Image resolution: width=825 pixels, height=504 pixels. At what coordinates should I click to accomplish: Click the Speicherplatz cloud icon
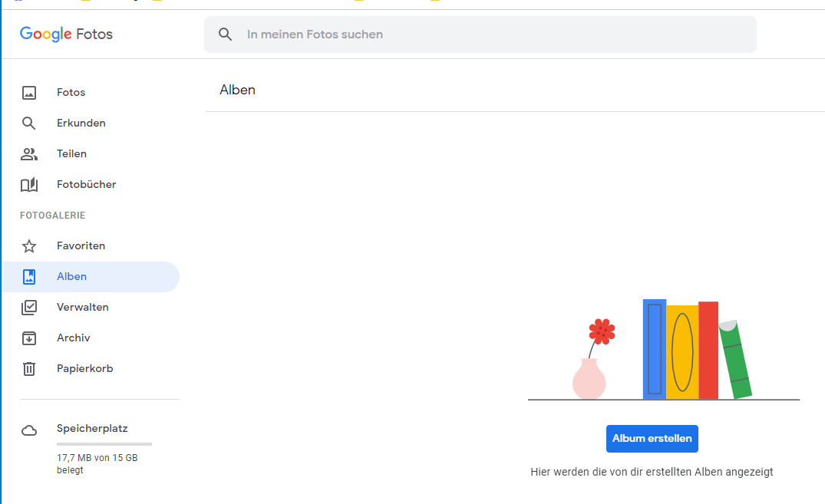[29, 430]
